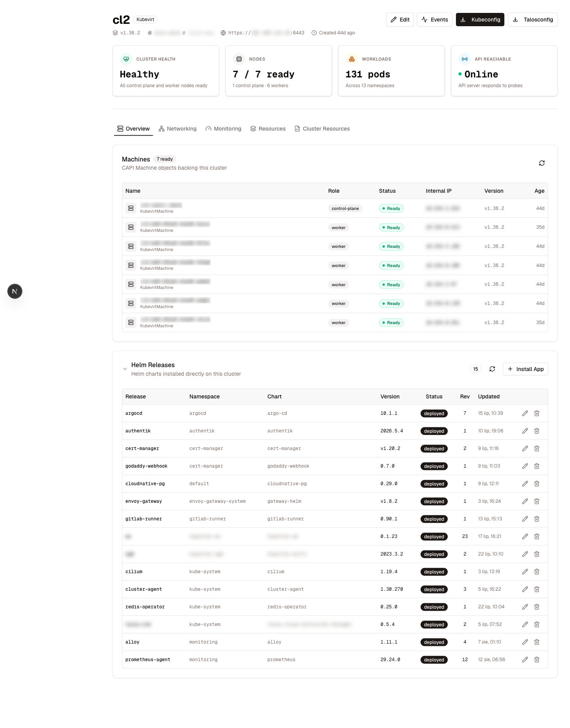This screenshot has height=728, width=570.
Task: Click the Ready status in the control-plane row
Action: click(x=391, y=208)
